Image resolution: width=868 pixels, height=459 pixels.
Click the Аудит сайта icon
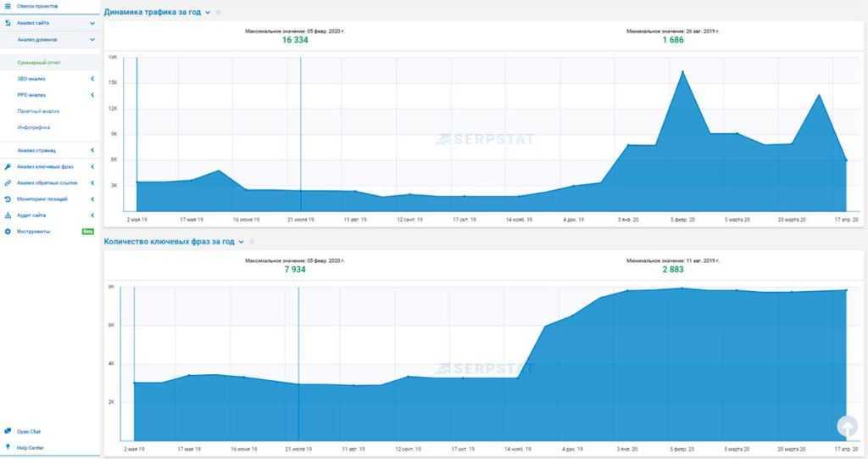point(8,215)
